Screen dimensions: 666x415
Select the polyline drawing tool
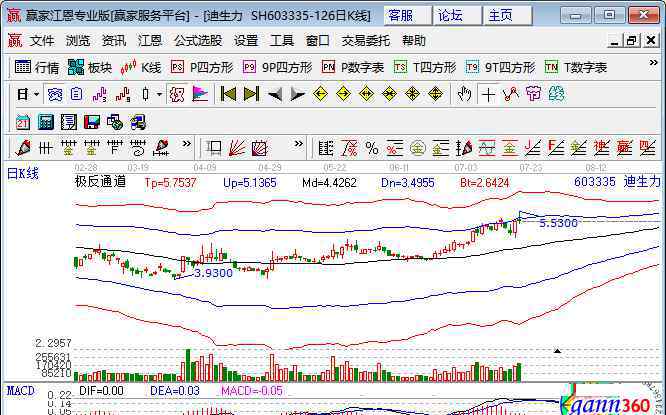[511, 94]
